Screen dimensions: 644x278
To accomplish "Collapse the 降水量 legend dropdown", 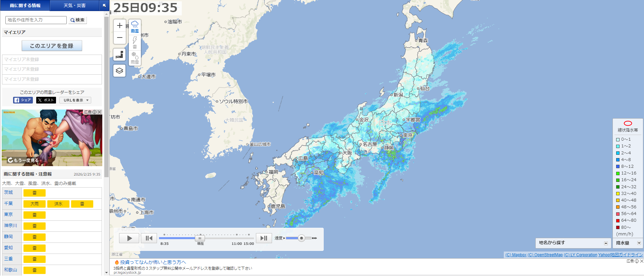I will pos(639,243).
